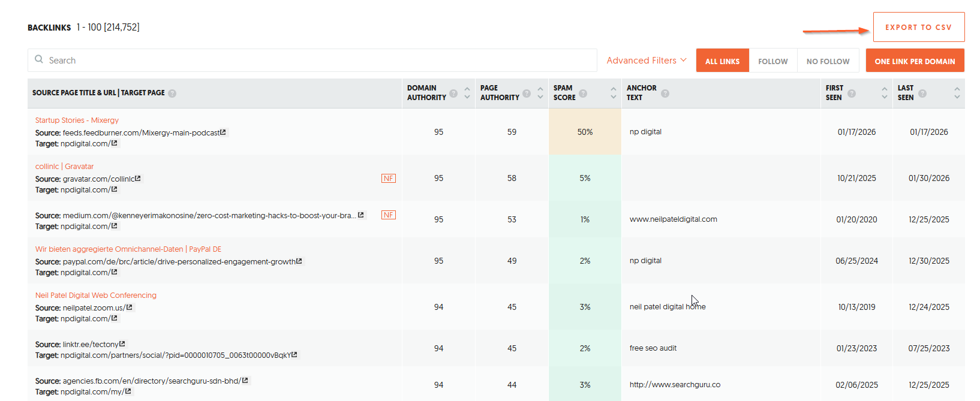Open target external icon in Neil Patel Zoom row
This screenshot has width=980, height=401.
(115, 318)
